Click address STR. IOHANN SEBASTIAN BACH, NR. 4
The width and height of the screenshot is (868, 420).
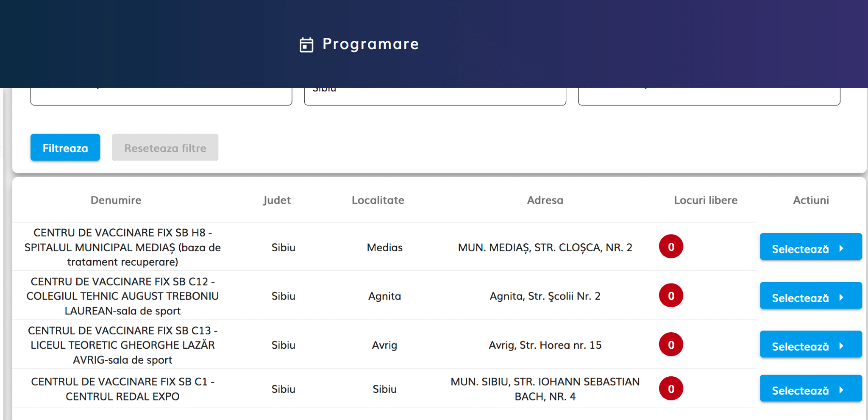(x=545, y=389)
